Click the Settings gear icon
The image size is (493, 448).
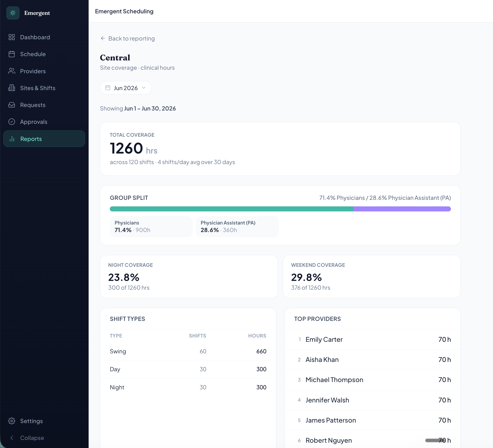(x=12, y=421)
